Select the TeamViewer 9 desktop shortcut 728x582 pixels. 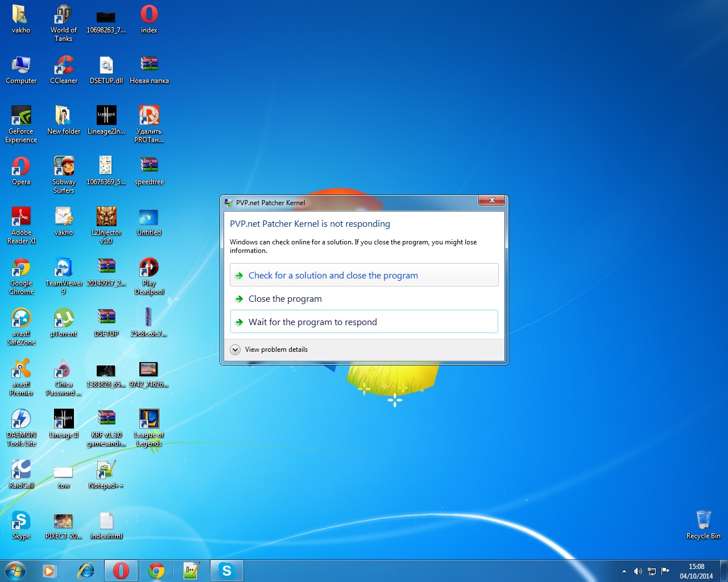point(64,268)
